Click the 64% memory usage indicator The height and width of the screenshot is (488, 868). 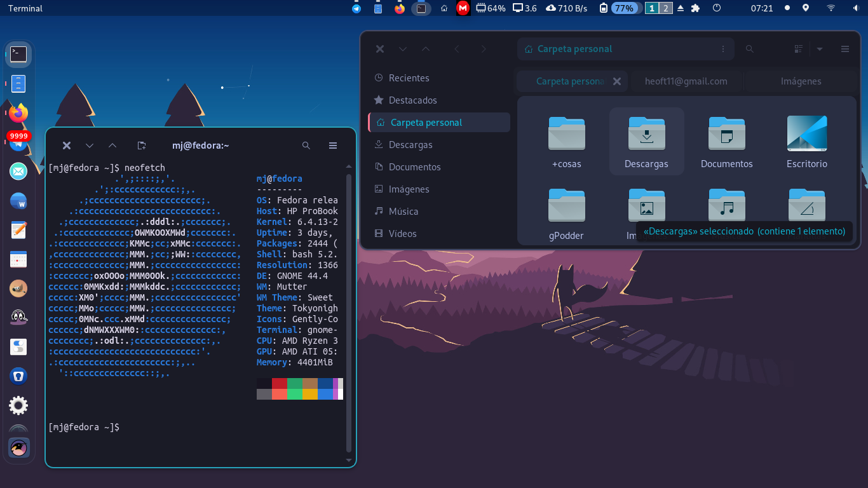(x=491, y=8)
